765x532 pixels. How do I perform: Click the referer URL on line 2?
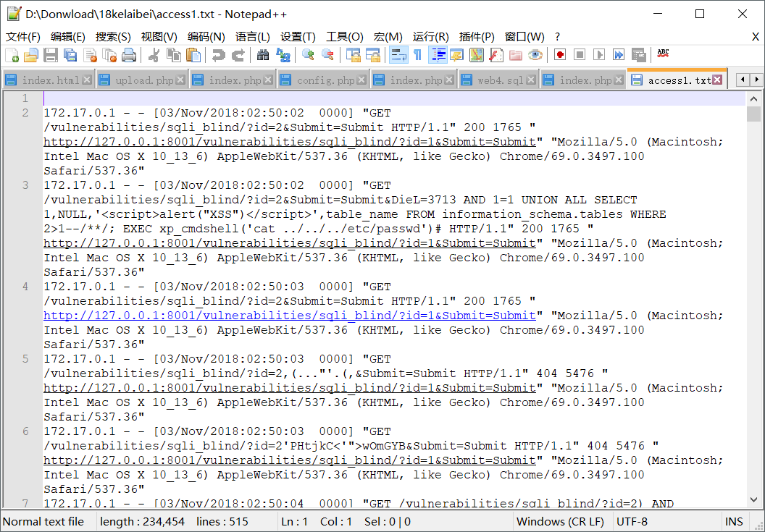[290, 142]
